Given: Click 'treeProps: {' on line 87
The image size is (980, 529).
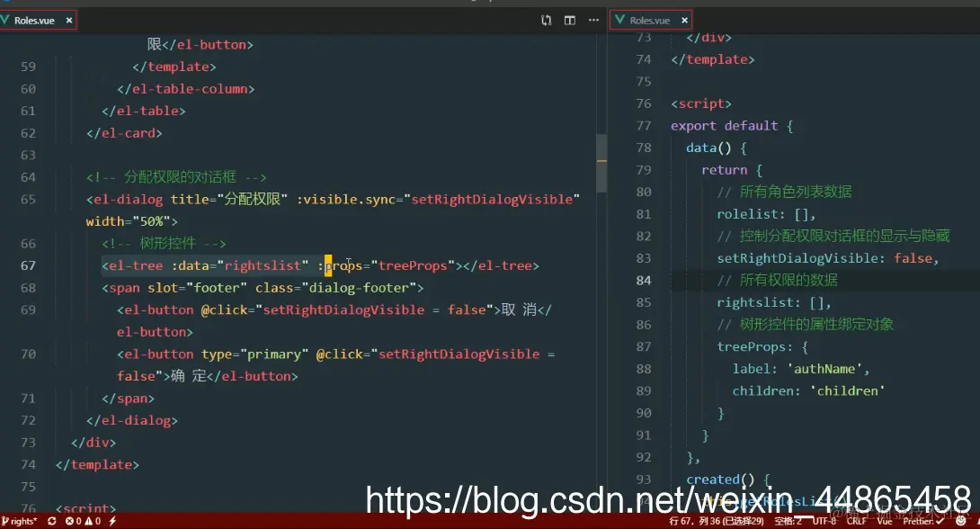Looking at the screenshot, I should pyautogui.click(x=762, y=346).
